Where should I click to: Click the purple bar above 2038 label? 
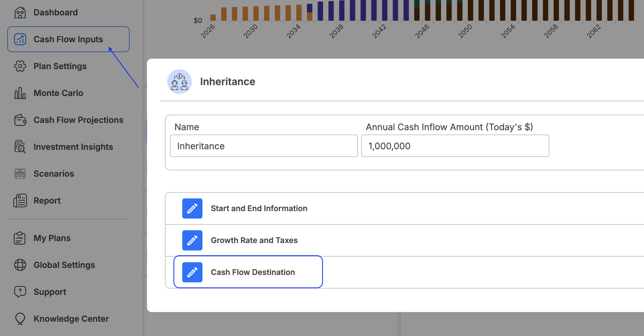342,10
